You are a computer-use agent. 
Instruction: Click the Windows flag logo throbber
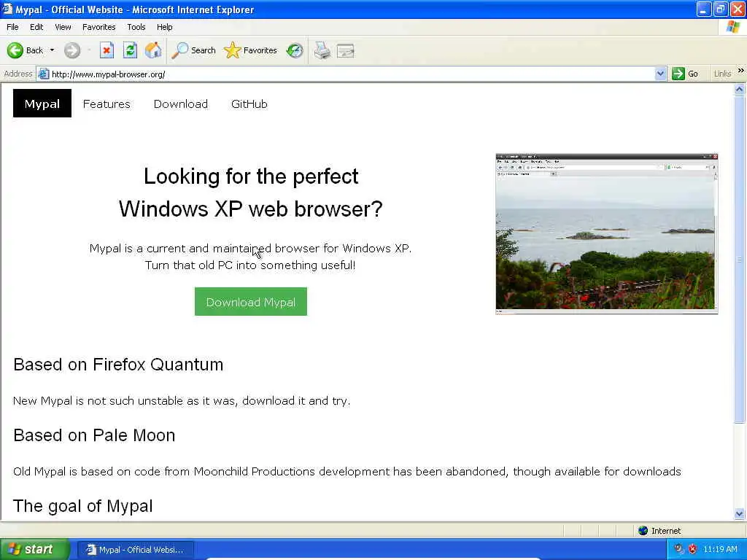click(732, 27)
